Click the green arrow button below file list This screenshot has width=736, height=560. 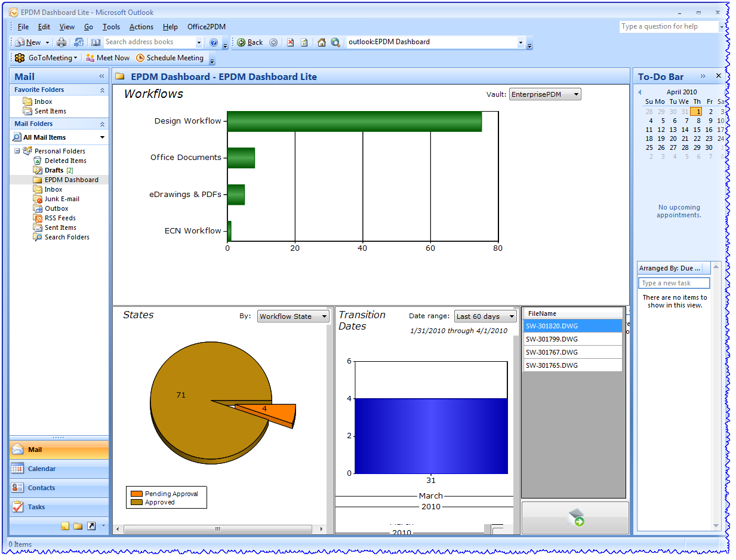[x=575, y=518]
